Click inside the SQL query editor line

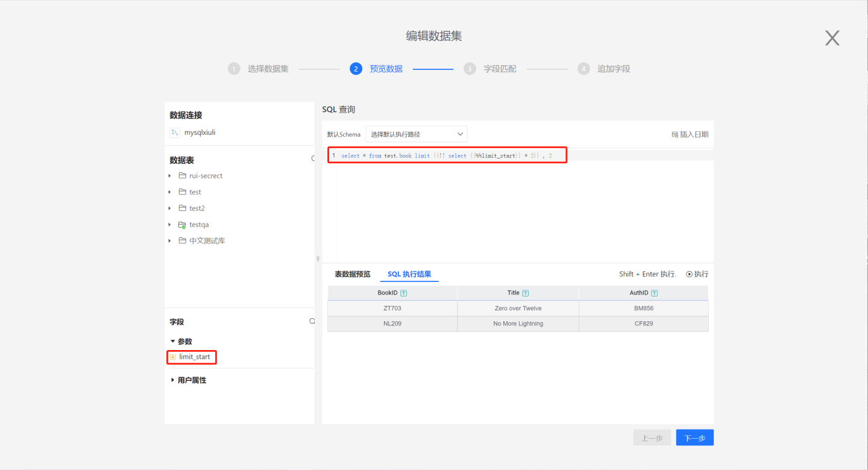(446, 156)
